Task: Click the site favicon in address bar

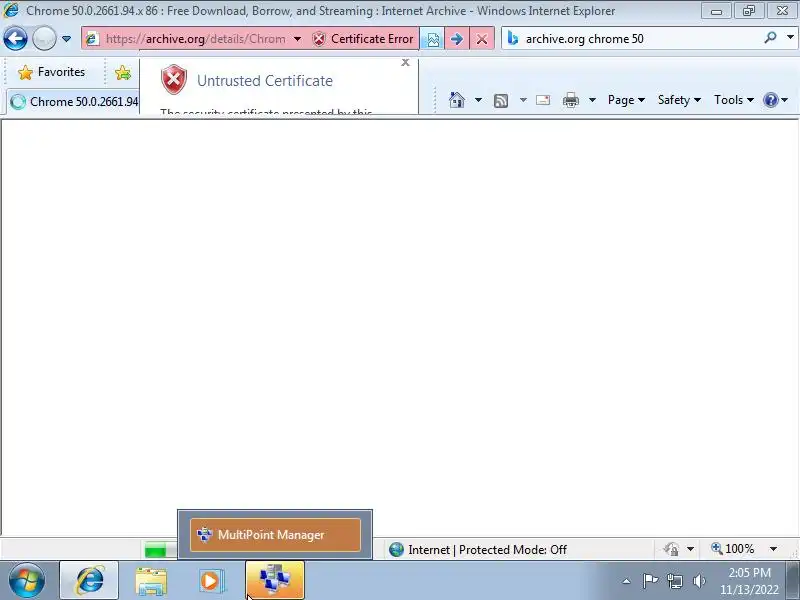Action: [92, 39]
